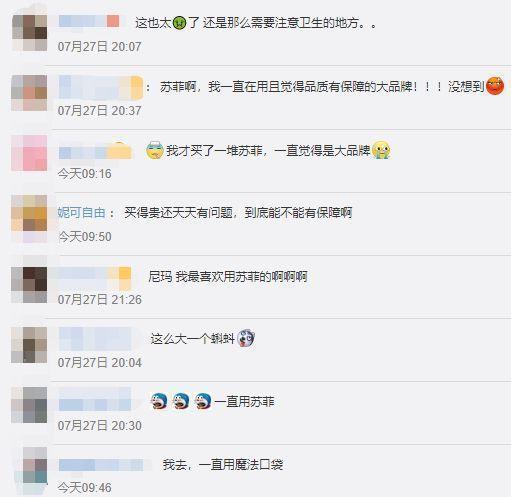Click comment text 这么大一个蝌蚪
Viewport: 511px width, 497px height.
(193, 339)
